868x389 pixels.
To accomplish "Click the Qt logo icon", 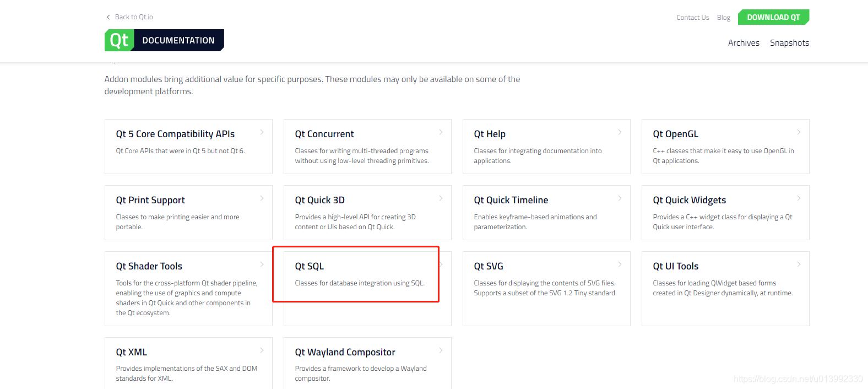I will [x=119, y=40].
